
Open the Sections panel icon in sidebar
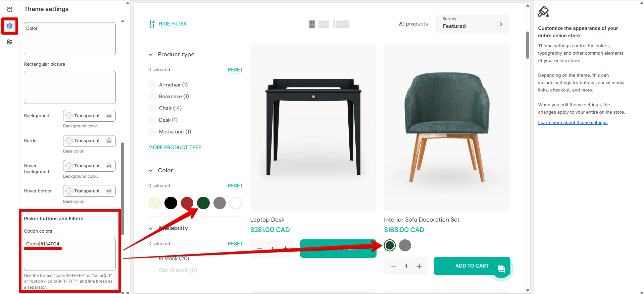click(x=10, y=9)
